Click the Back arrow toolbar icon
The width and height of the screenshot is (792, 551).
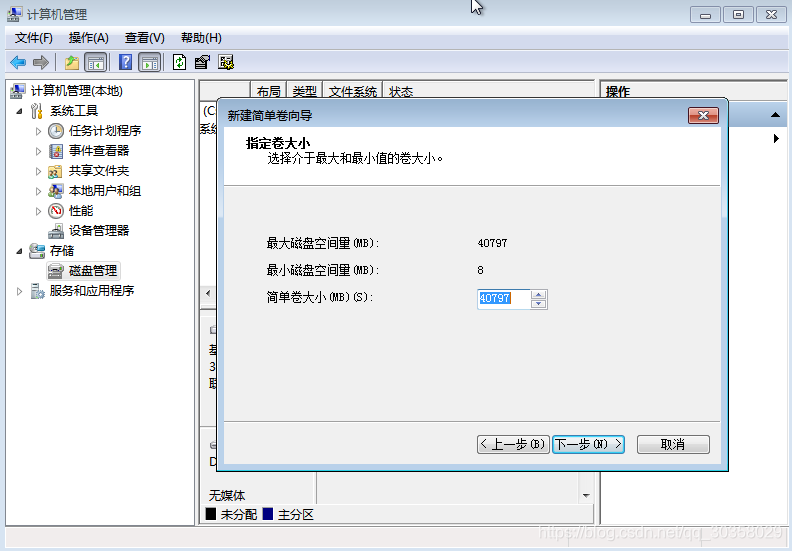pos(18,63)
